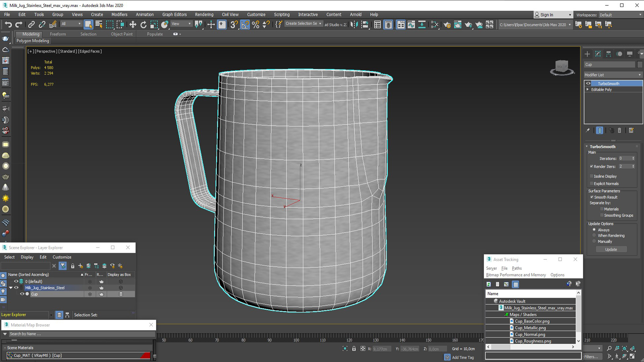Click the sun light icon in left toolbar
The height and width of the screenshot is (362, 644).
pos(5,198)
